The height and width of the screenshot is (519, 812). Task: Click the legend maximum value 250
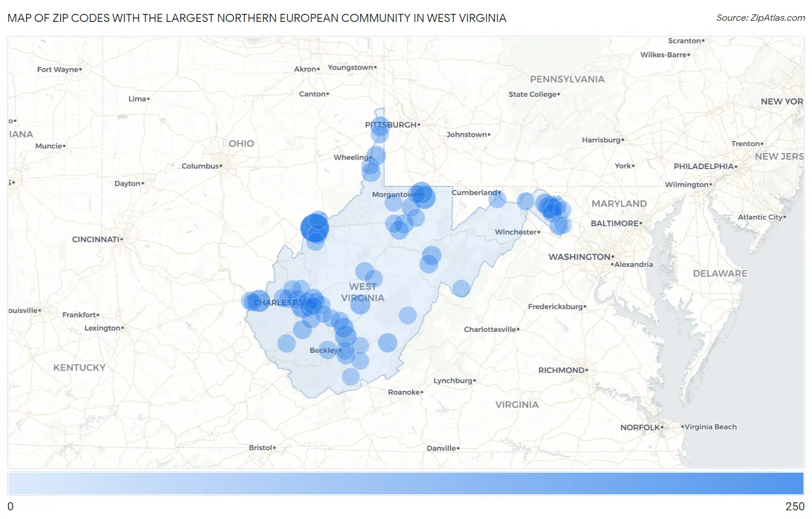click(795, 506)
